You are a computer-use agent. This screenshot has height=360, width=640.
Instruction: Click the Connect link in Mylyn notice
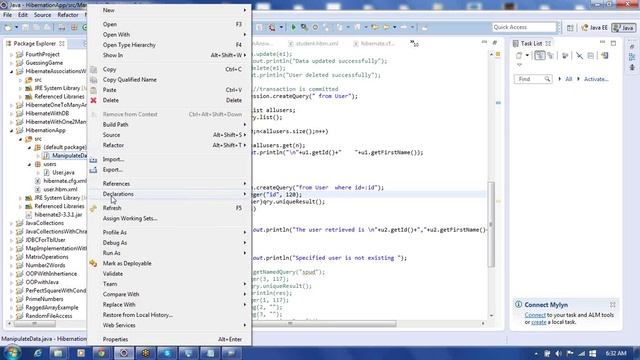535,315
